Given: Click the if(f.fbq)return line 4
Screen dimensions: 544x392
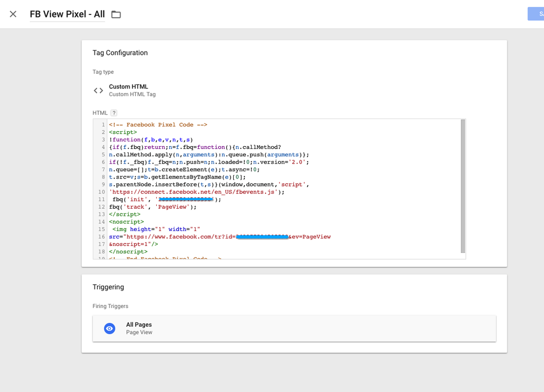Looking at the screenshot, I should (195, 147).
